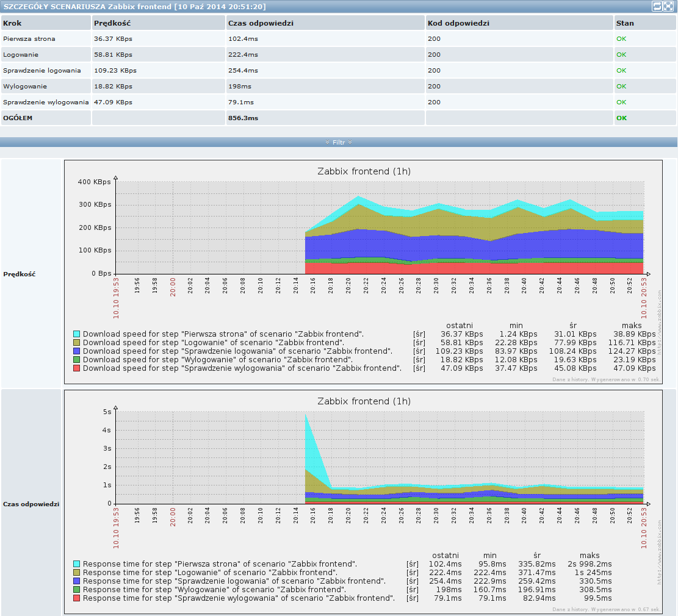Click the "18.82 KBps" speed cell in table
The height and width of the screenshot is (616, 678).
click(x=114, y=87)
